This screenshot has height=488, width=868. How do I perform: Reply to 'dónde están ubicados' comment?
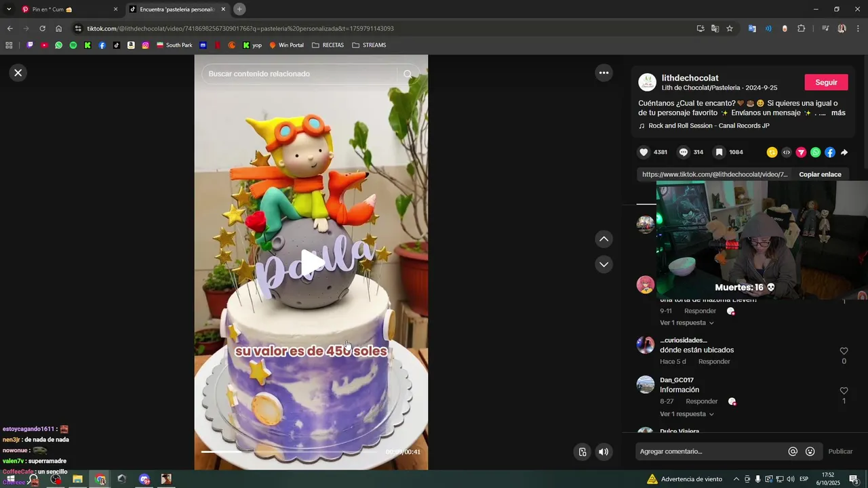[714, 362]
